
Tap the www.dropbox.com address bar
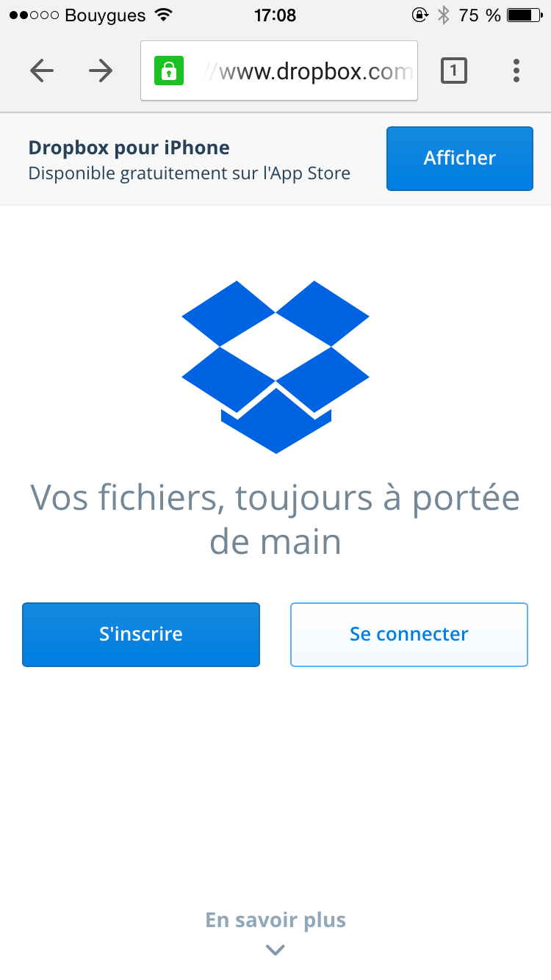(x=279, y=71)
